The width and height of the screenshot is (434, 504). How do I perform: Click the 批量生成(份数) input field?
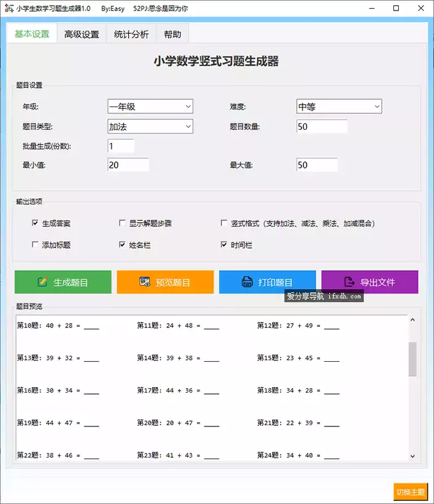(x=121, y=146)
